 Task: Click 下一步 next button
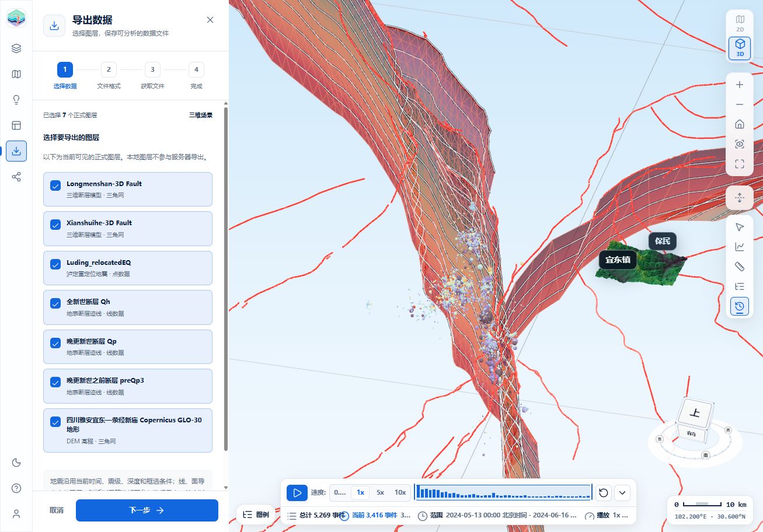click(x=147, y=510)
